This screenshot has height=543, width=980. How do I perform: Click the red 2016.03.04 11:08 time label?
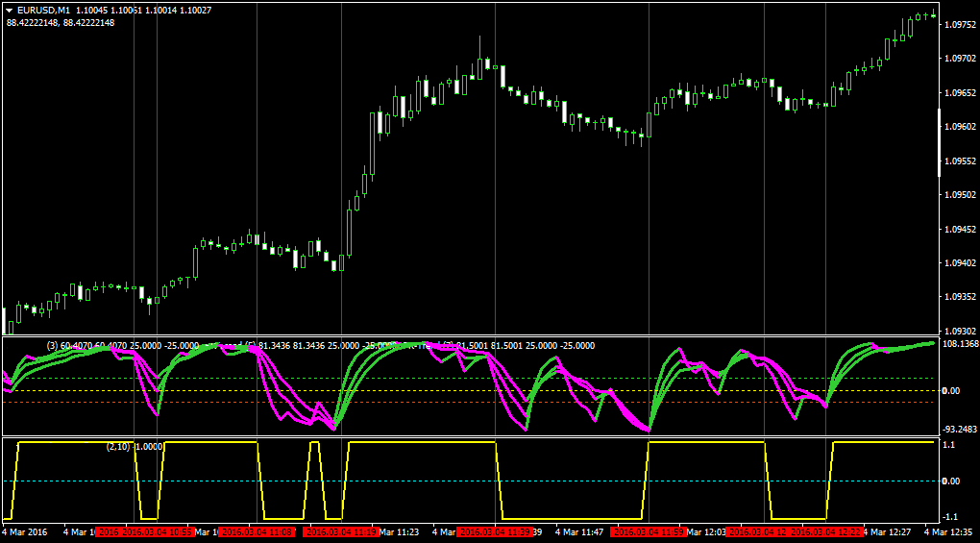pyautogui.click(x=257, y=532)
